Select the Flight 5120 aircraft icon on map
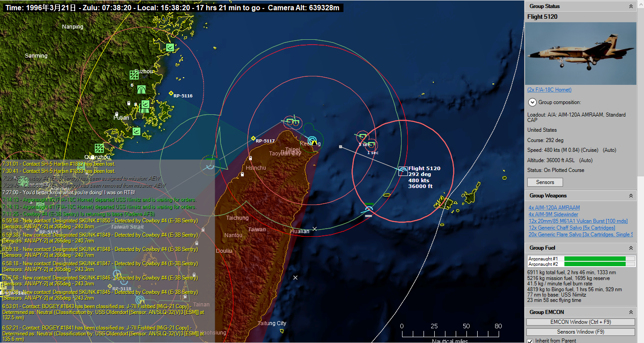The width and height of the screenshot is (644, 343). point(403,171)
